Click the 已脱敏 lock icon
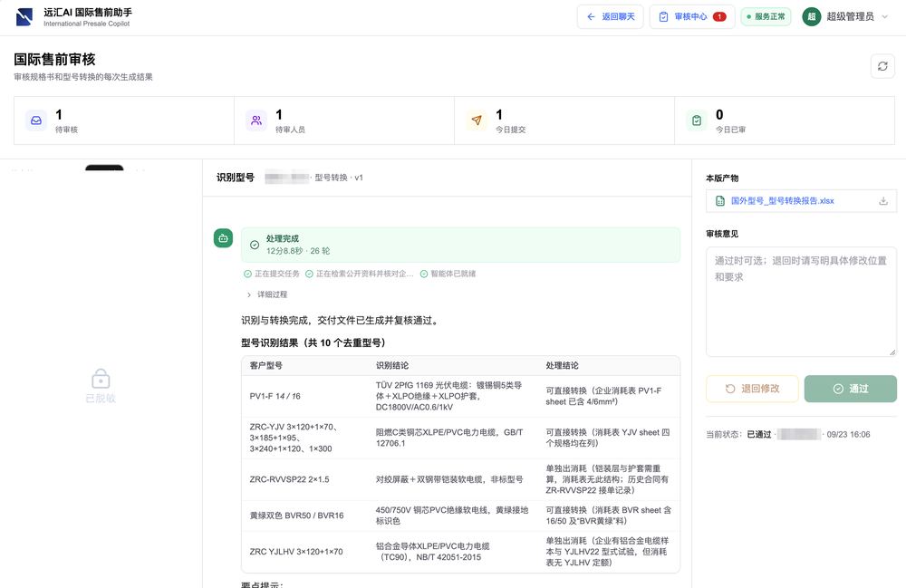This screenshot has width=906, height=588. click(101, 379)
